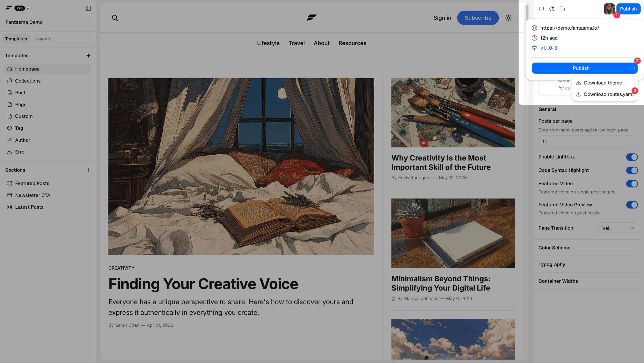Viewport: 644px width, 363px height.
Task: Click the Fantasma Demo site name
Action: pos(24,22)
